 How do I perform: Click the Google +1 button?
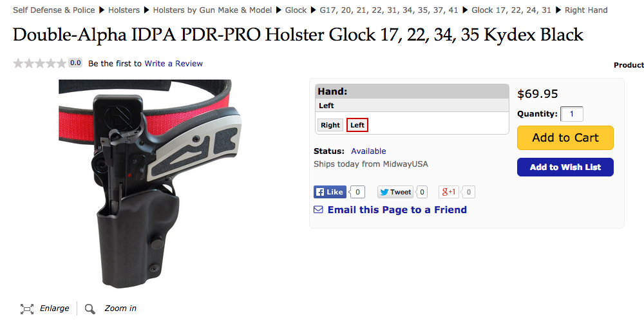(x=448, y=192)
